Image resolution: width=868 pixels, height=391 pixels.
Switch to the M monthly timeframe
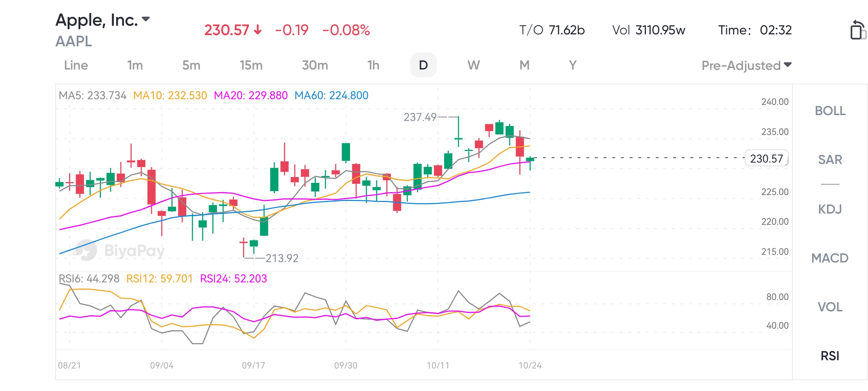524,65
